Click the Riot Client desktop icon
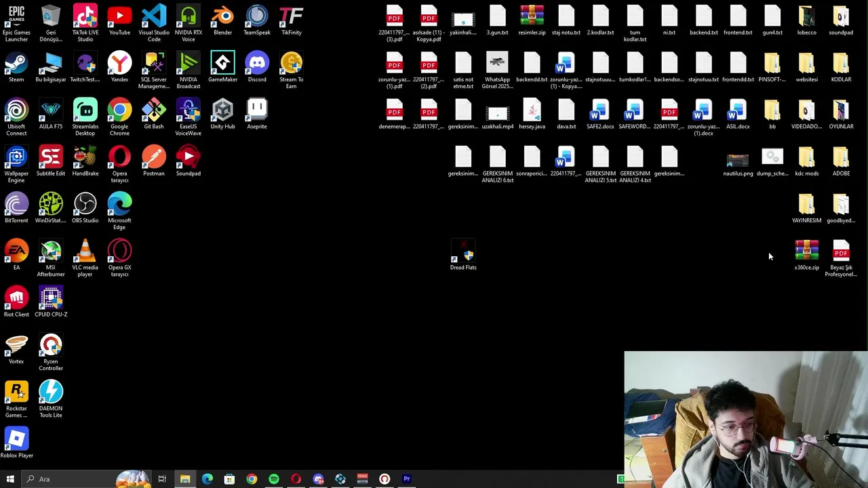Viewport: 868px width, 488px height. (16, 302)
